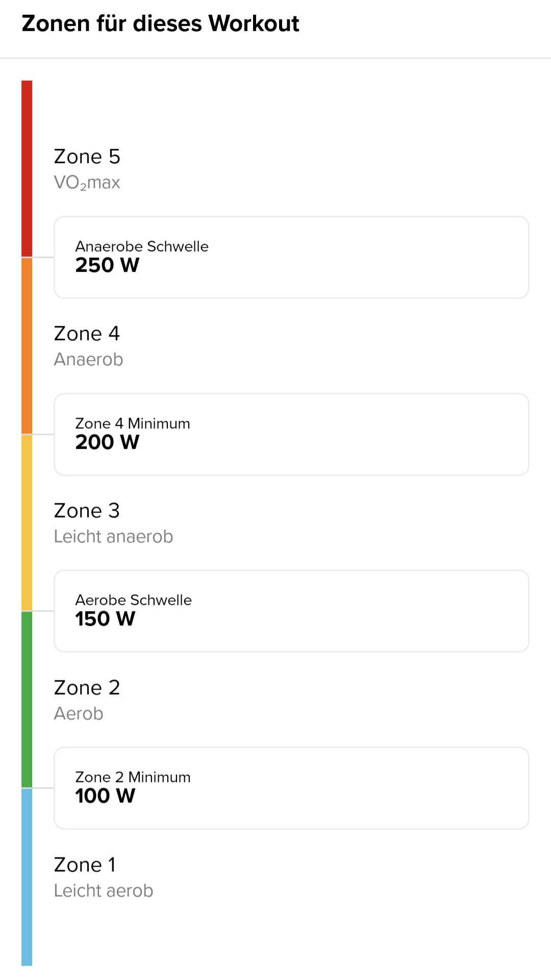Tap the blue Zone 1 color bar segment
Image resolution: width=551 pixels, height=980 pixels.
(x=27, y=876)
